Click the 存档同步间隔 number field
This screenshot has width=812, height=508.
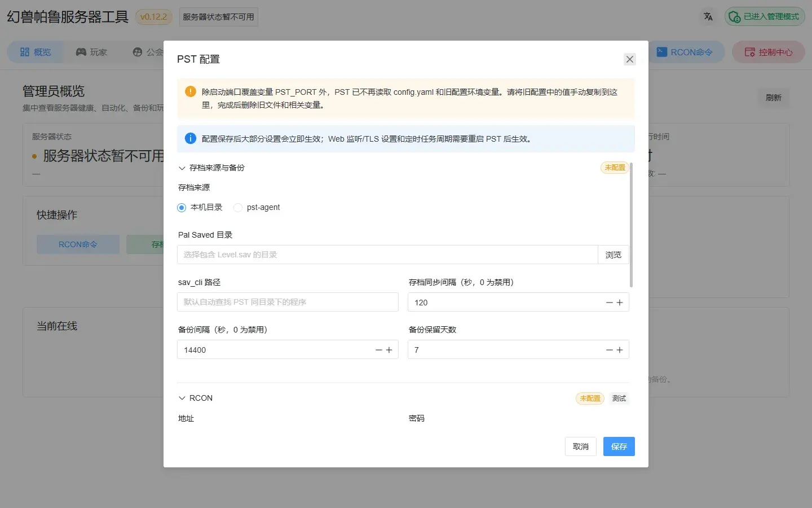[x=518, y=303]
